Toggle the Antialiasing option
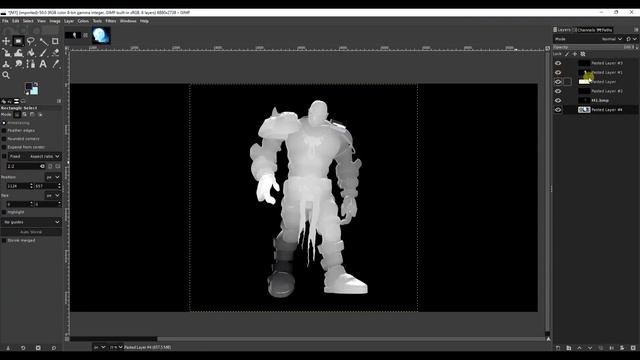Viewport: 640px width, 360px height. [4, 123]
